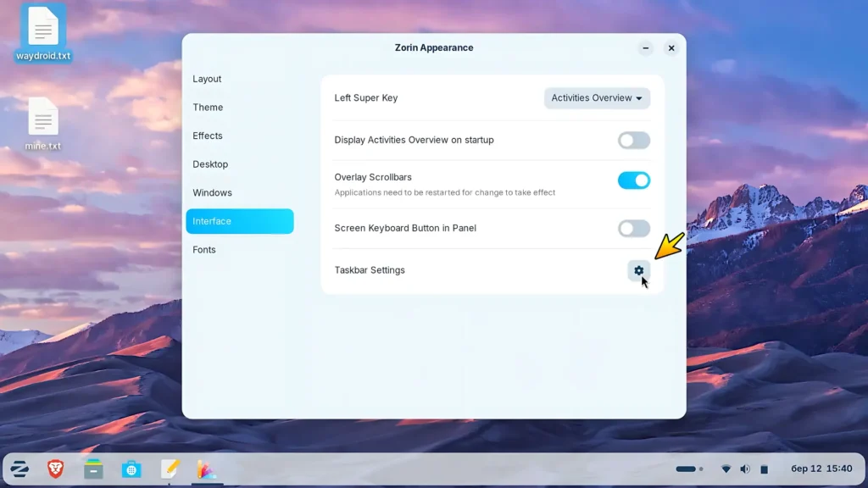868x488 pixels.
Task: Close the Zorin Appearance window
Action: (671, 48)
